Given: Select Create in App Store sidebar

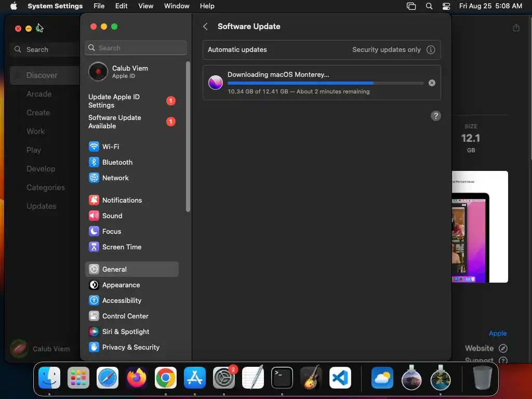Looking at the screenshot, I should (38, 113).
